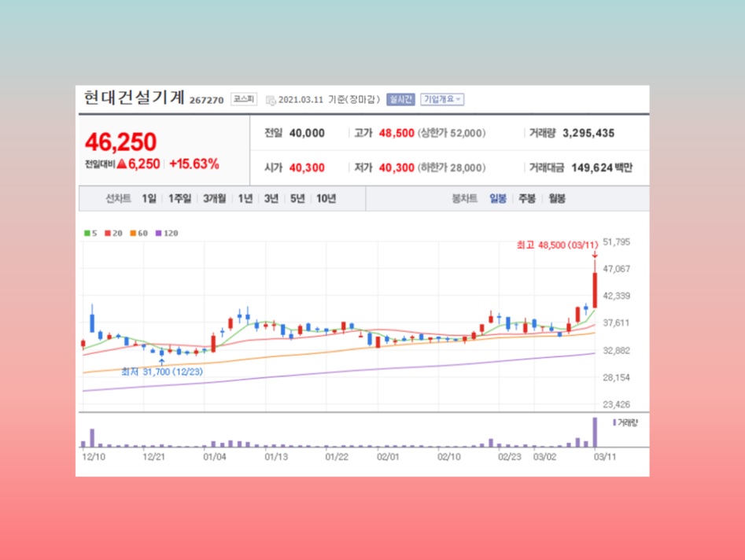
Task: Click the 코스피 market badge
Action: click(244, 99)
